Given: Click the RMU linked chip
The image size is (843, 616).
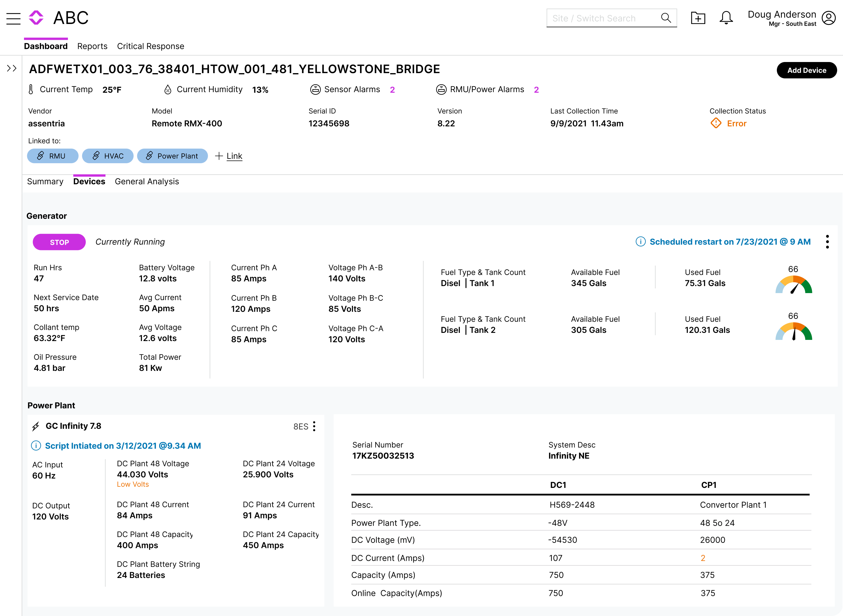Looking at the screenshot, I should [53, 156].
